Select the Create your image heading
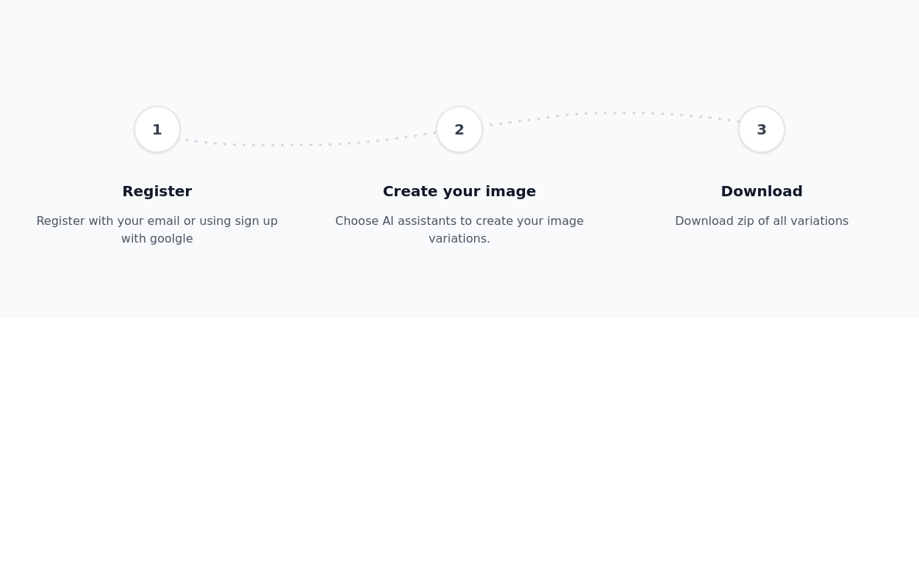919x588 pixels. point(459,191)
